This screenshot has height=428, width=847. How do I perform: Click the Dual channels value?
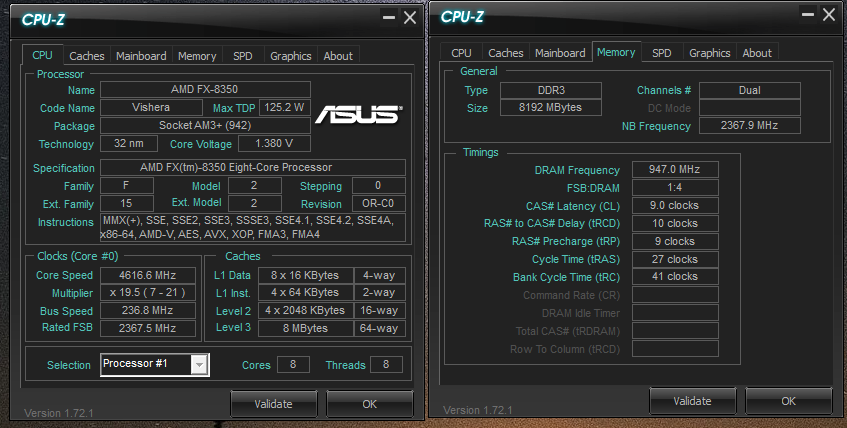750,90
